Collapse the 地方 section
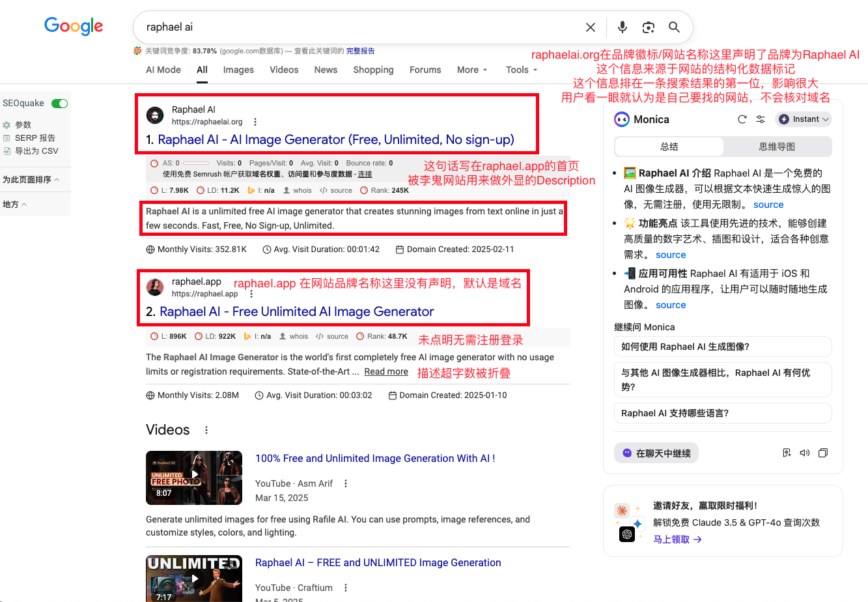Screen dimensions: 868x602 (15, 205)
